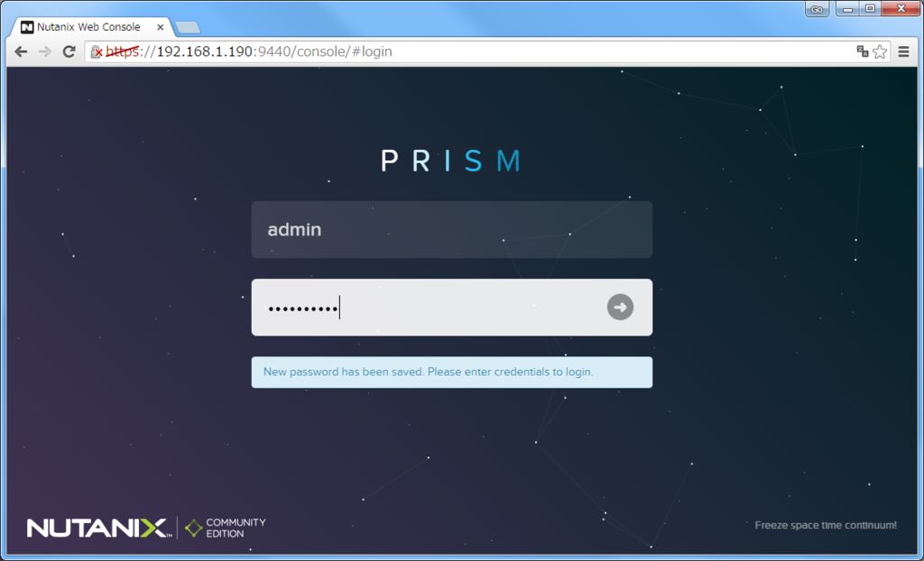Submit login with the arrow button
The width and height of the screenshot is (924, 561).
(620, 307)
